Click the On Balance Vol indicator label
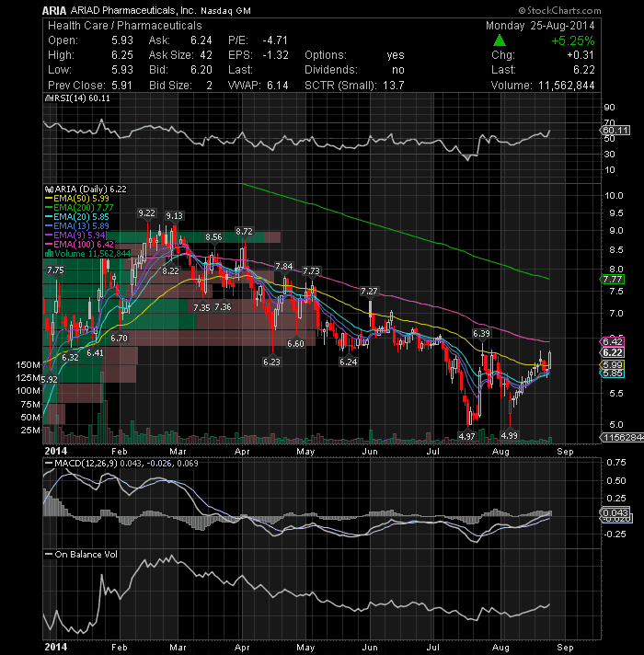 click(86, 555)
